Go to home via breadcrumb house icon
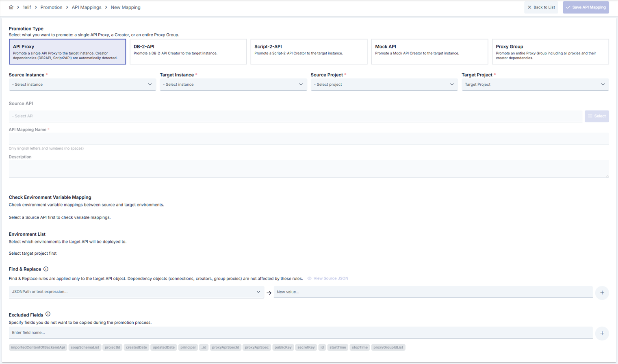The width and height of the screenshot is (618, 364). [x=11, y=7]
